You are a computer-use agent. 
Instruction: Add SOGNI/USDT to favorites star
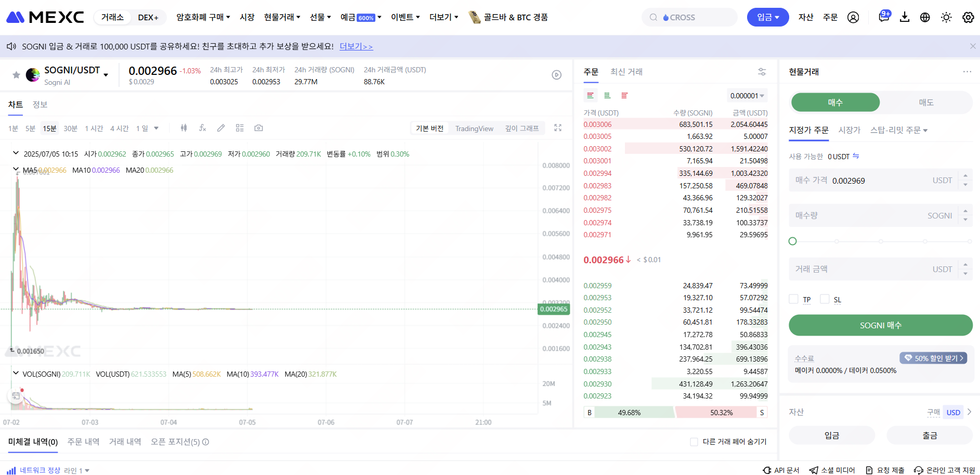pos(16,75)
